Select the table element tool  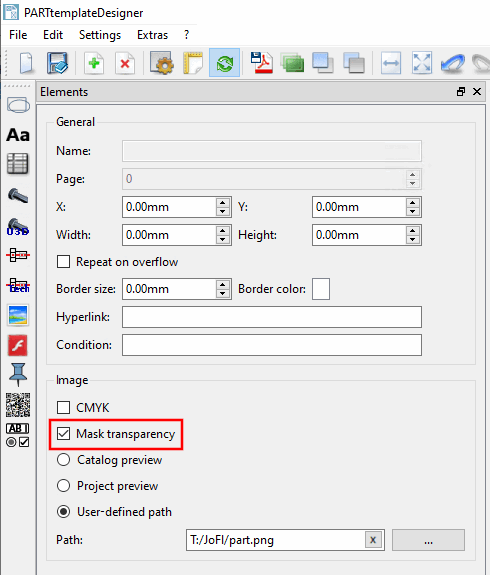click(18, 164)
